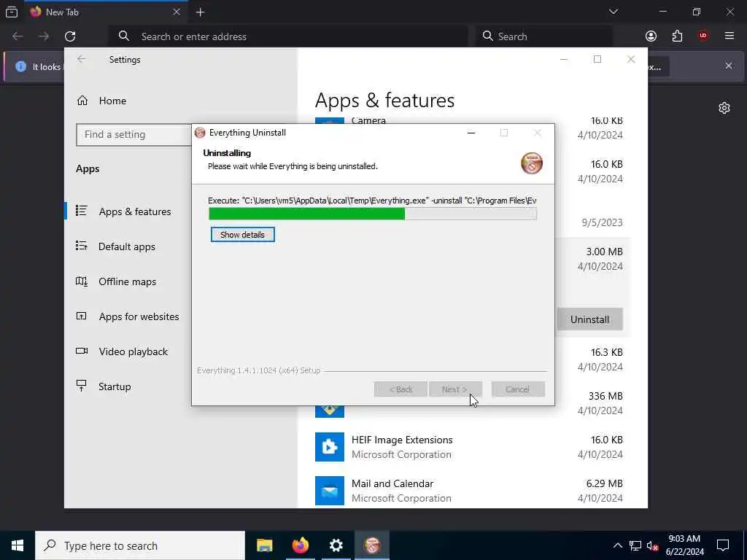Open Firefox hamburger application menu
Screen dimensions: 747x560
pyautogui.click(x=729, y=36)
